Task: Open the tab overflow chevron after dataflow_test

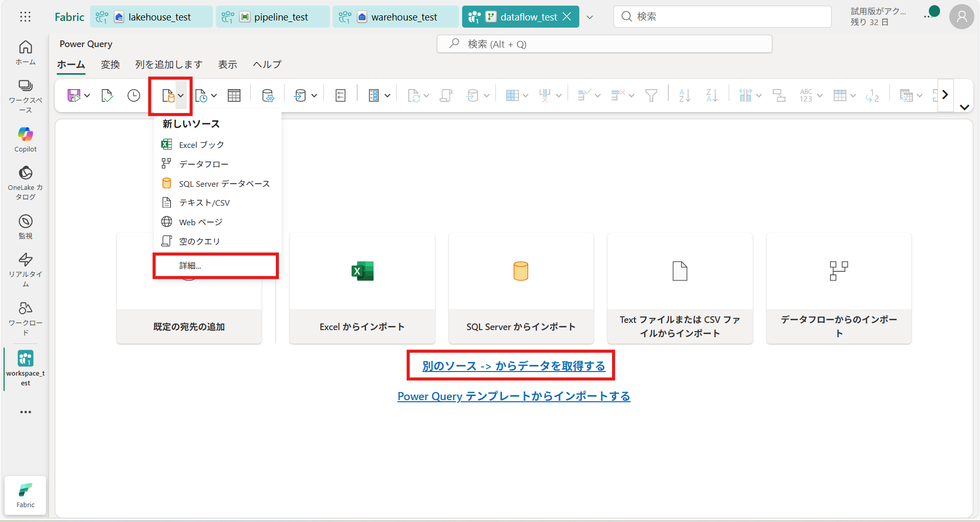Action: point(590,17)
